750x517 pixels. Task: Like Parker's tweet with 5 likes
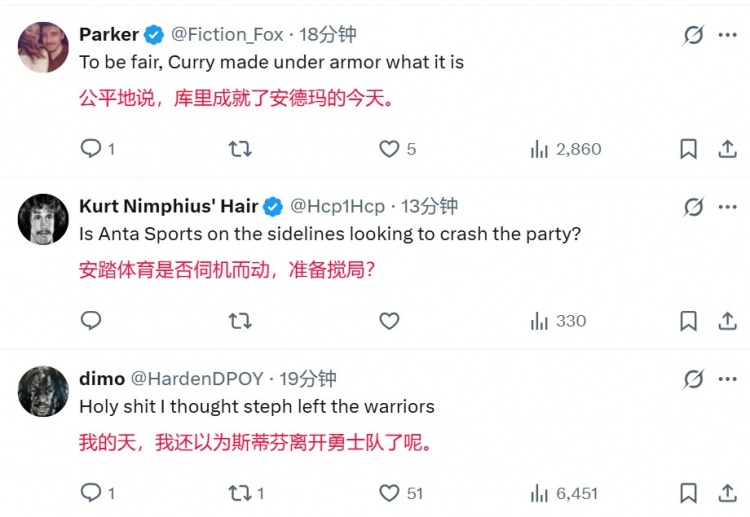pos(389,149)
